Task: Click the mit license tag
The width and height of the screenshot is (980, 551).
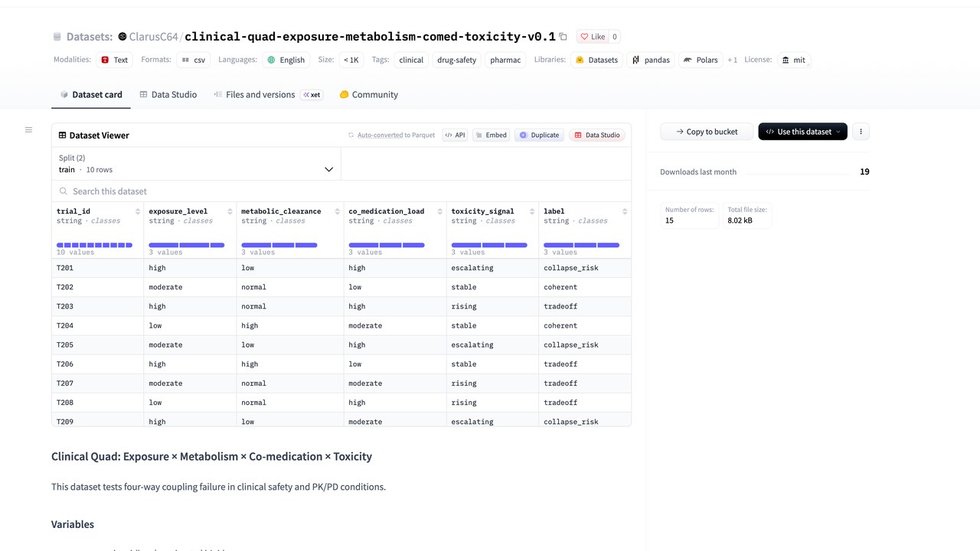Action: [x=793, y=60]
